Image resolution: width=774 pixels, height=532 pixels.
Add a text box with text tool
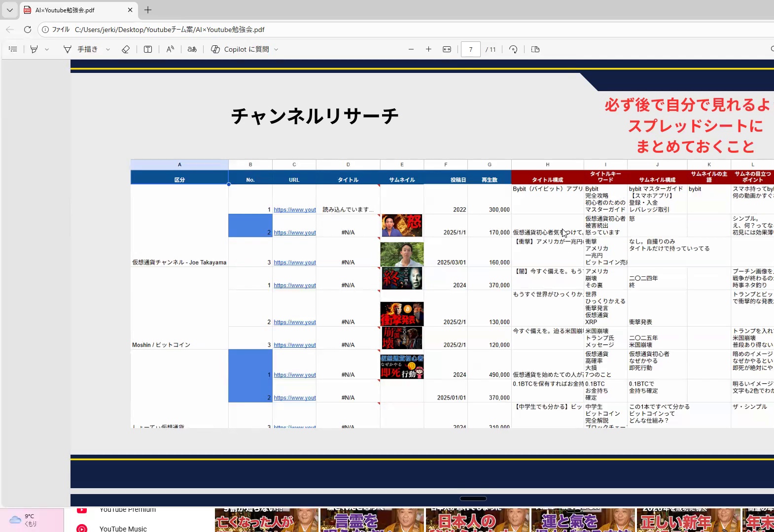point(148,49)
